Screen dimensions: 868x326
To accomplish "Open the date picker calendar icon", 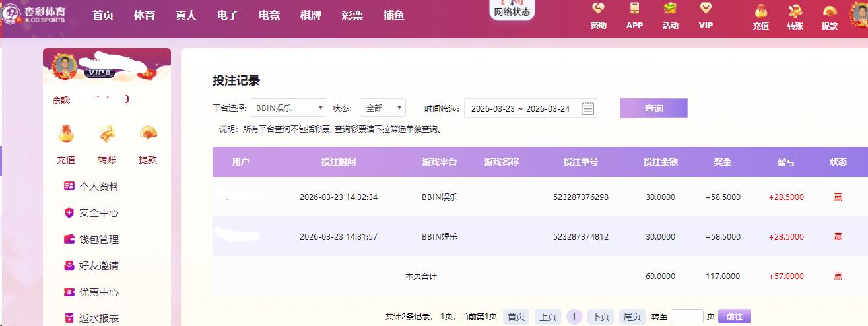I will click(587, 108).
